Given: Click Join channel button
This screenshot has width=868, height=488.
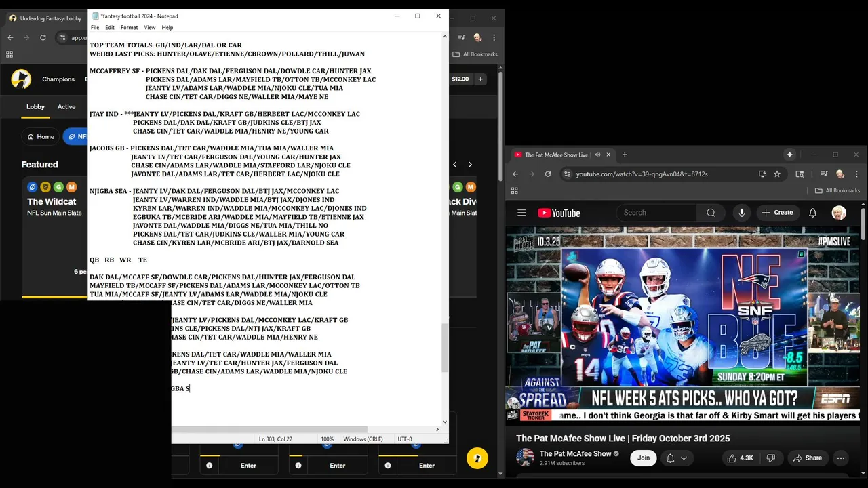Looking at the screenshot, I should coord(644,458).
